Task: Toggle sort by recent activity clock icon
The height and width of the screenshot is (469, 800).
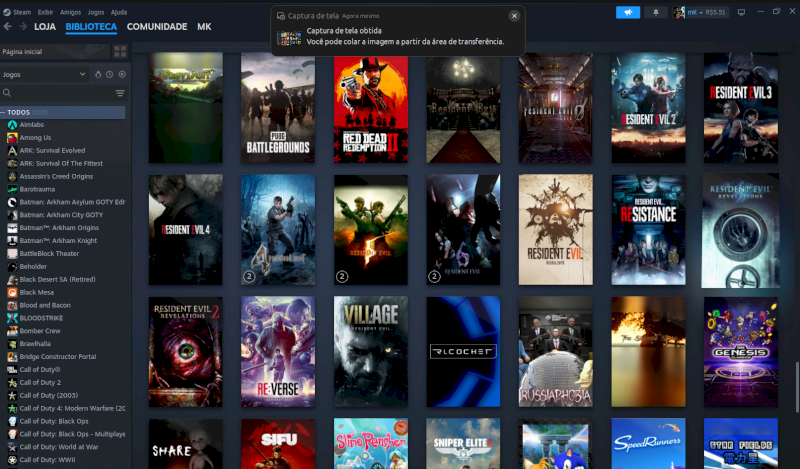Action: coord(110,74)
